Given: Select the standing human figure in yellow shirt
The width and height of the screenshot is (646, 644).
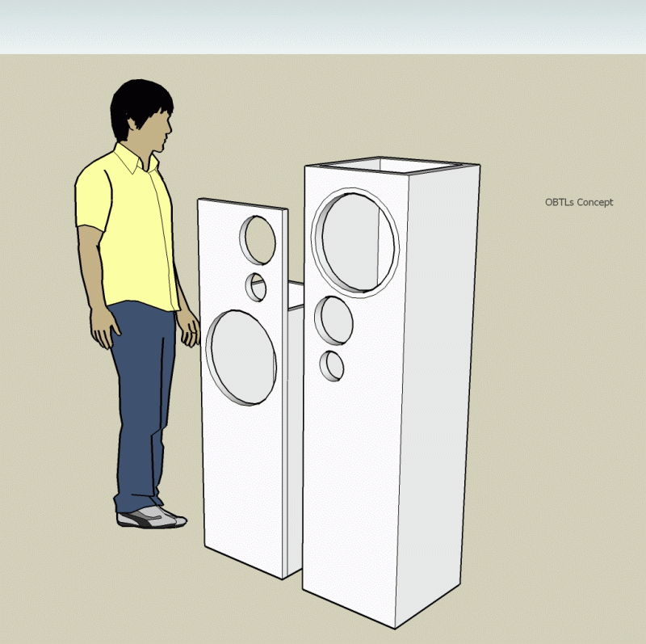Looking at the screenshot, I should pos(137,303).
